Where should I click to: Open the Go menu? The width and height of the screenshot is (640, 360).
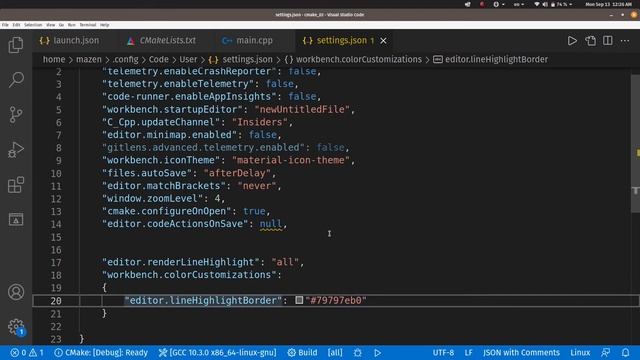tap(61, 25)
